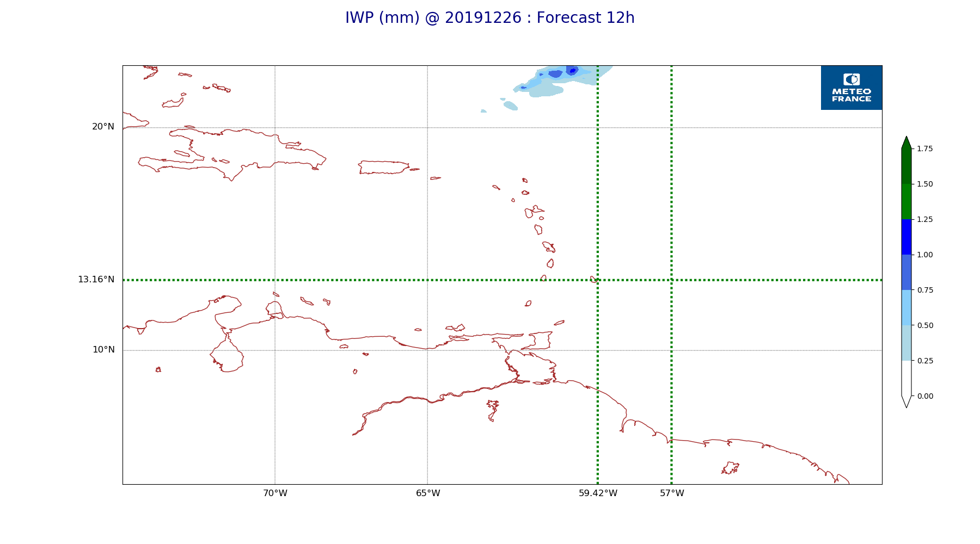Select the pure blue 1.00–1.25 colorbar segment
The width and height of the screenshot is (980, 544).
906,237
